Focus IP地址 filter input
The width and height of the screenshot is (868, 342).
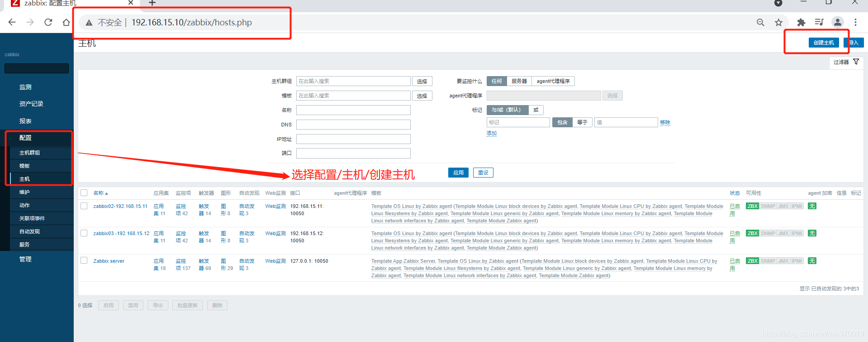coord(353,139)
